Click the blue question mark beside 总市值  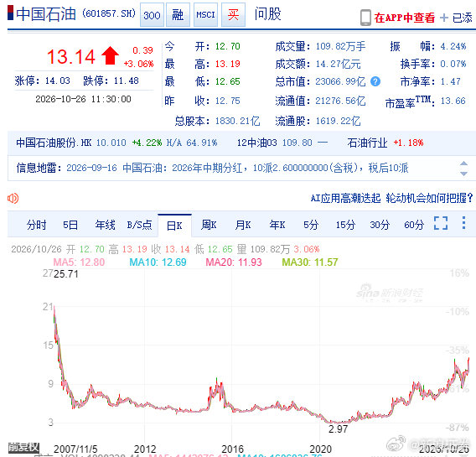click(375, 81)
